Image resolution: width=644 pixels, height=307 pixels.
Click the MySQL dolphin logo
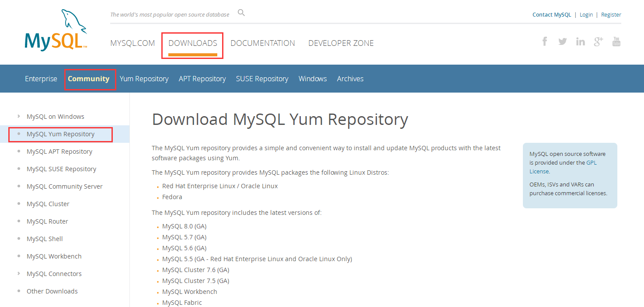pos(56,31)
